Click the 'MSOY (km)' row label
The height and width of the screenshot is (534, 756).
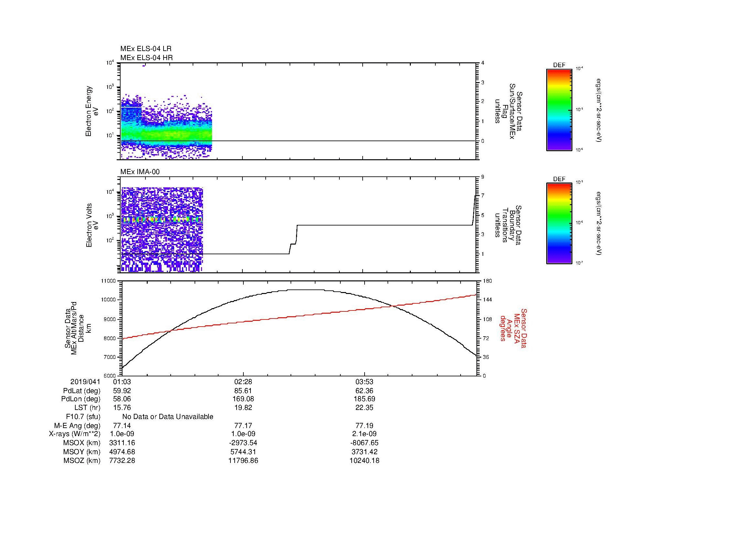point(82,452)
